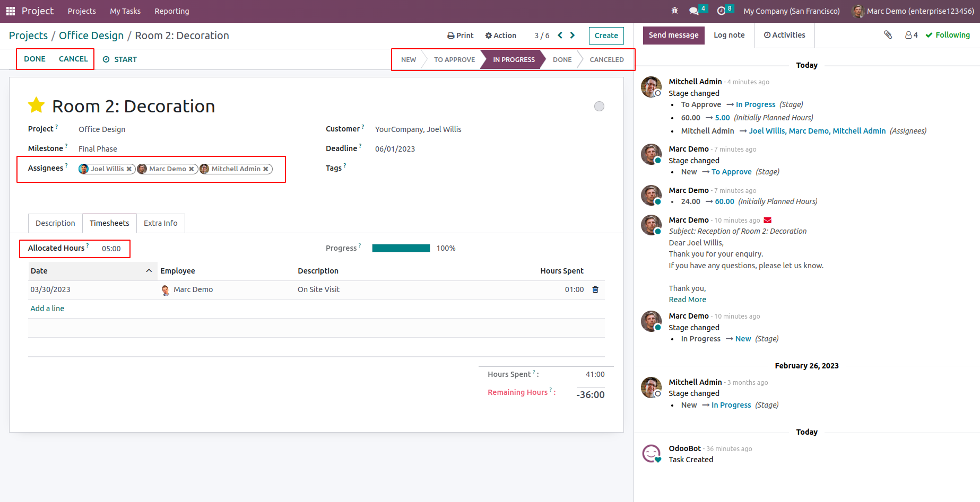Click the On Site Visit description cell
Screen dimensions: 980x502
318,289
